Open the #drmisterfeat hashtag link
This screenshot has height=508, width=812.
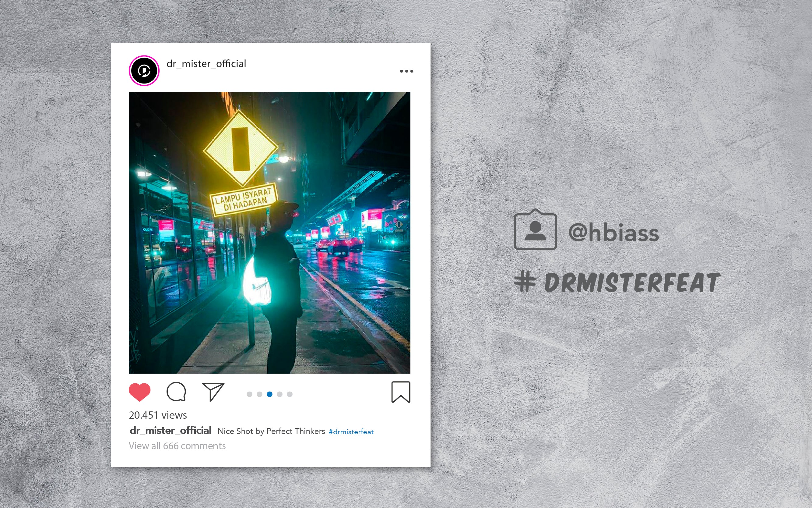tap(351, 432)
